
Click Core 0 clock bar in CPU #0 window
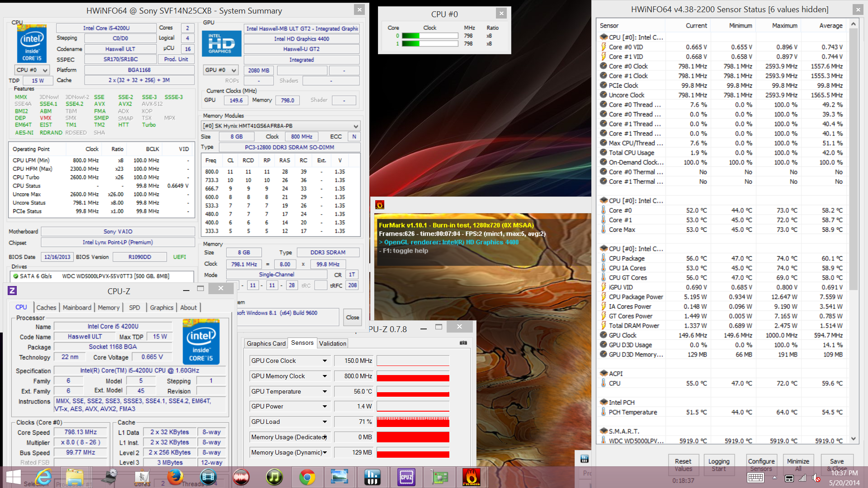[x=430, y=36]
